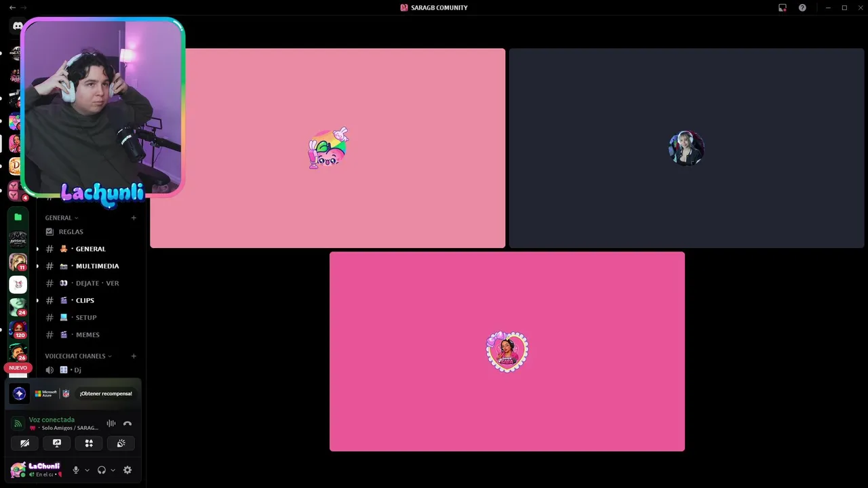
Task: Open headphone output options arrow
Action: 113,470
